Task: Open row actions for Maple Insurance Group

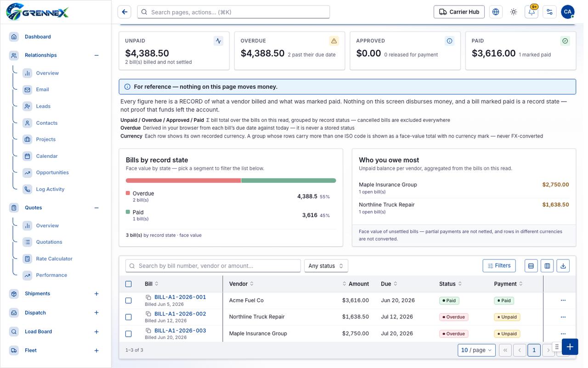Action: [x=563, y=333]
